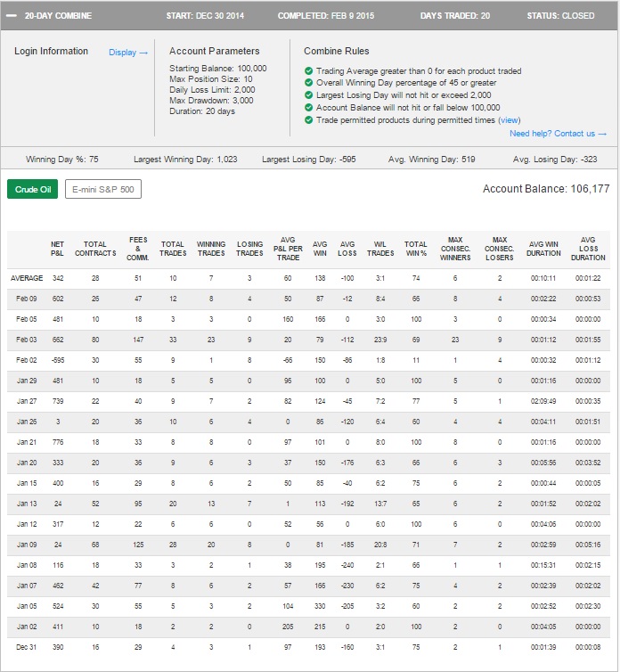The height and width of the screenshot is (672, 620).
Task: Click Need help? Contact us link
Action: (x=558, y=134)
